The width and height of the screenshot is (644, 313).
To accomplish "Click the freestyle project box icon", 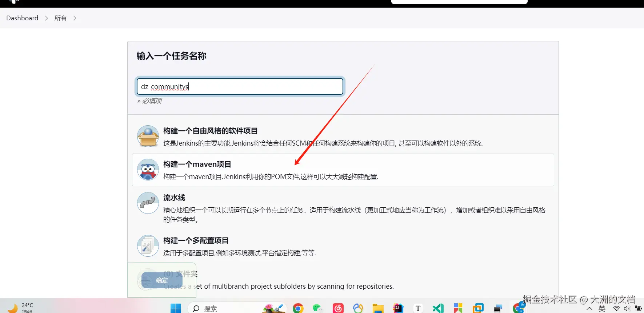I will click(x=148, y=136).
